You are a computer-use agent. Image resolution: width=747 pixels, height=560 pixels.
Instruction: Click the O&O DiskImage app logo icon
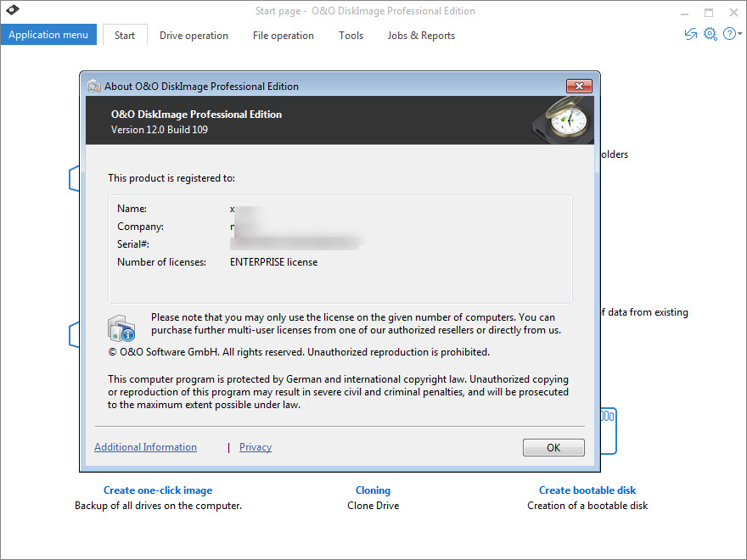[x=13, y=9]
